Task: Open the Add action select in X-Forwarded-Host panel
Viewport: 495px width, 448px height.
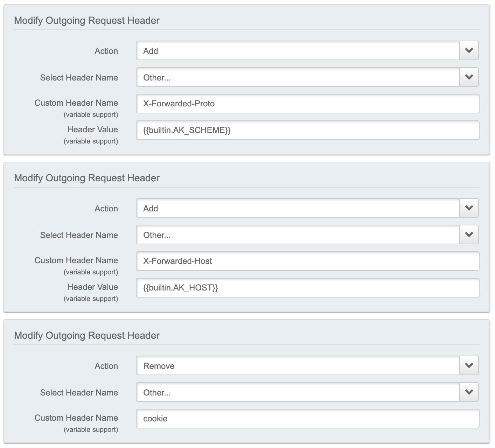Action: pos(298,208)
